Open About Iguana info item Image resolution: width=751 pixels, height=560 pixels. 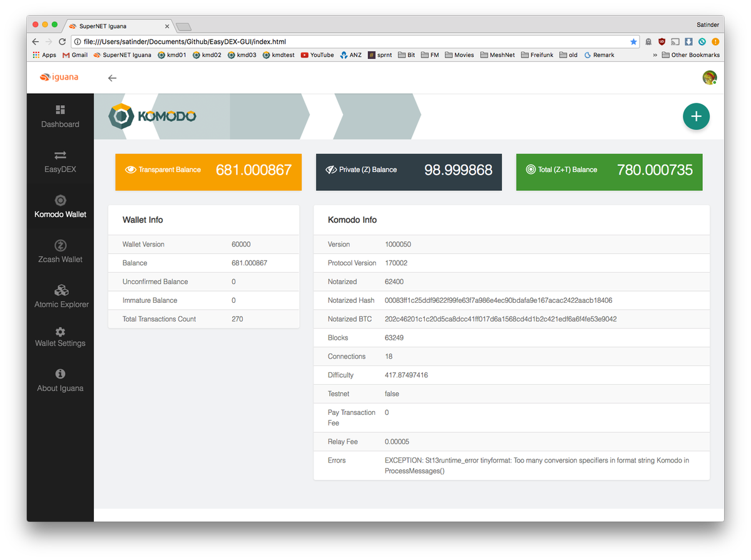pyautogui.click(x=60, y=380)
